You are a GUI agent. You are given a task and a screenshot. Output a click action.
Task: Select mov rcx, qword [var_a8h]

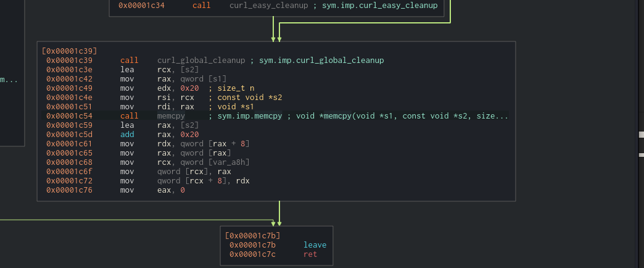click(185, 162)
